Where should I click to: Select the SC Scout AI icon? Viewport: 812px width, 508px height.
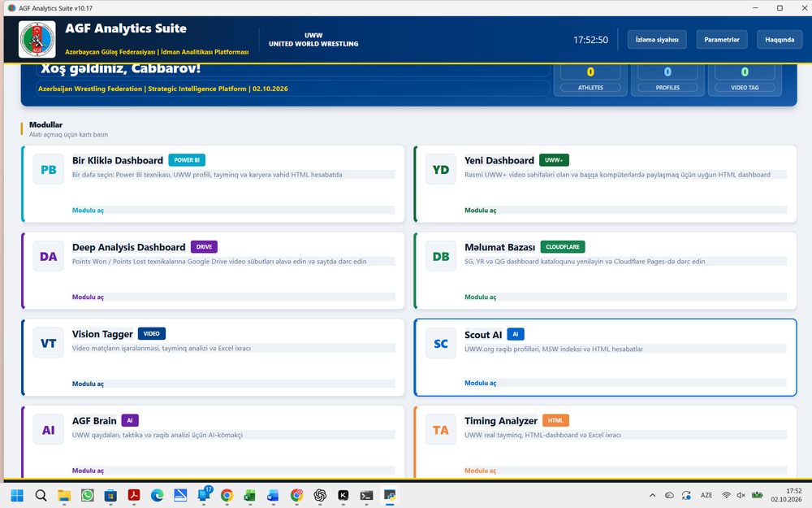(x=441, y=344)
